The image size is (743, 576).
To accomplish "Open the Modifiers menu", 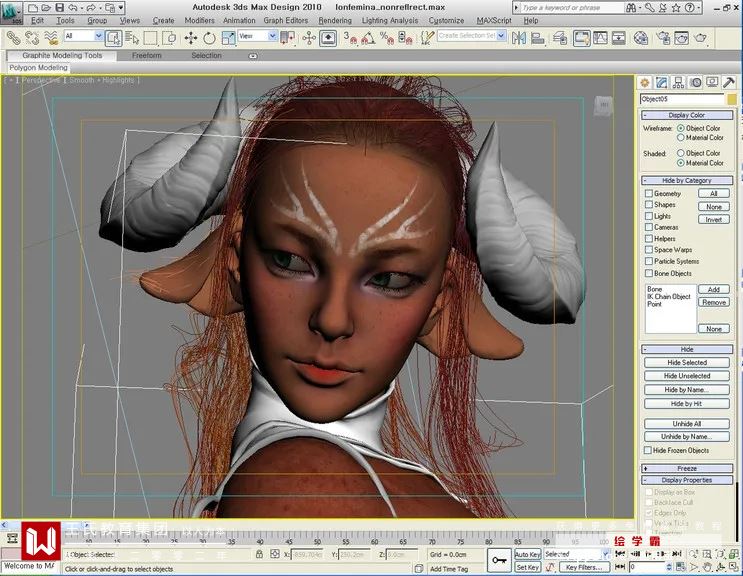I will [x=199, y=20].
